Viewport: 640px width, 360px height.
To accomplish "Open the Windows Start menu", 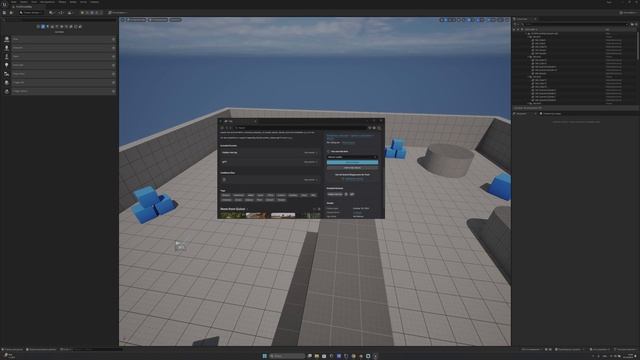I will [264, 356].
